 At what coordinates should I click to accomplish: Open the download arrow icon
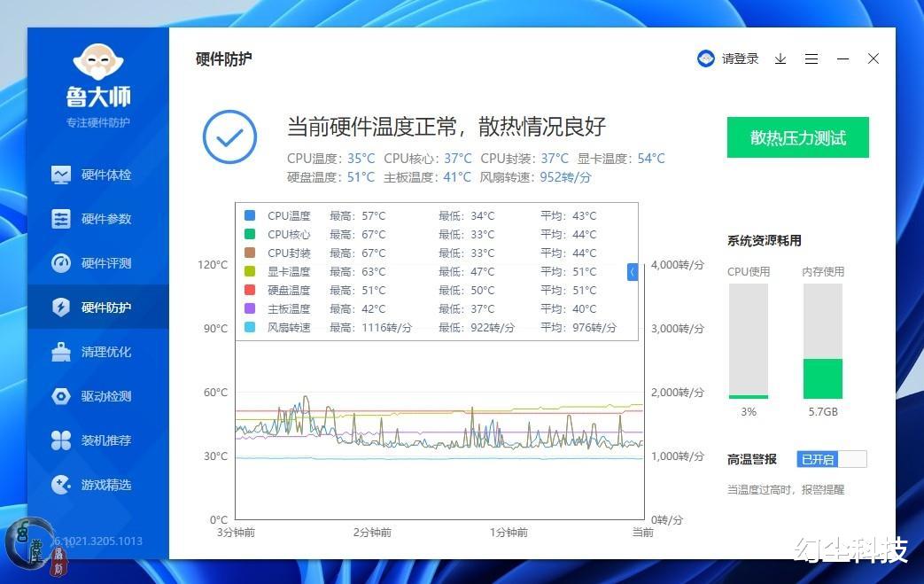(x=780, y=58)
